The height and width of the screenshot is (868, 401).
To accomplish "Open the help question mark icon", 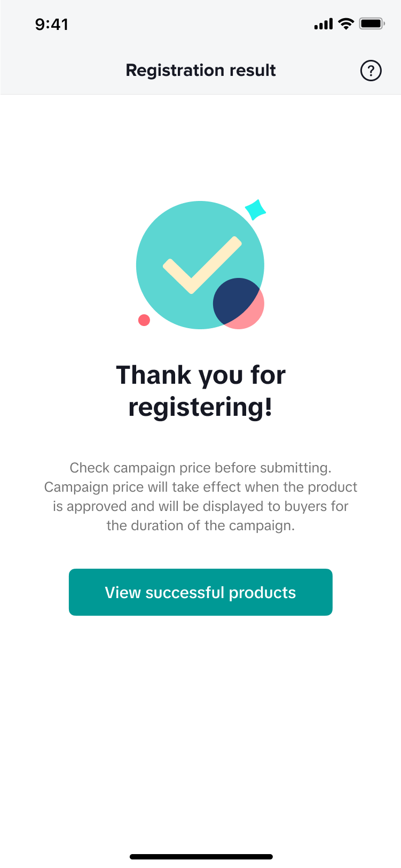I will click(x=371, y=71).
